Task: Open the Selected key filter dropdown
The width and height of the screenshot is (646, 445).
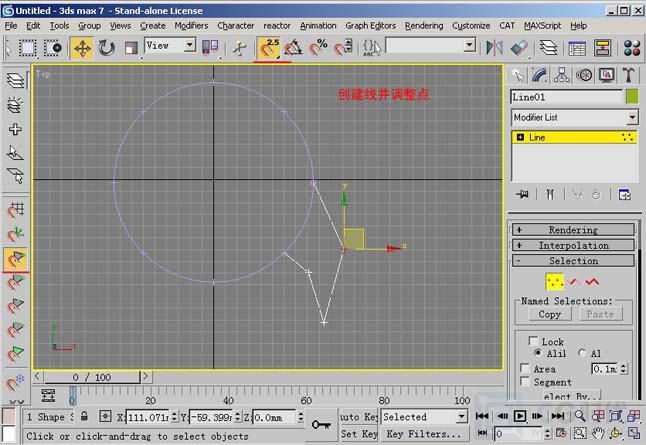Action: 424,417
